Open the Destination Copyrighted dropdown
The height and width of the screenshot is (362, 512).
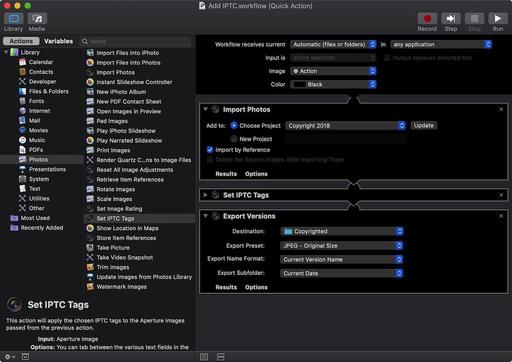click(x=342, y=231)
